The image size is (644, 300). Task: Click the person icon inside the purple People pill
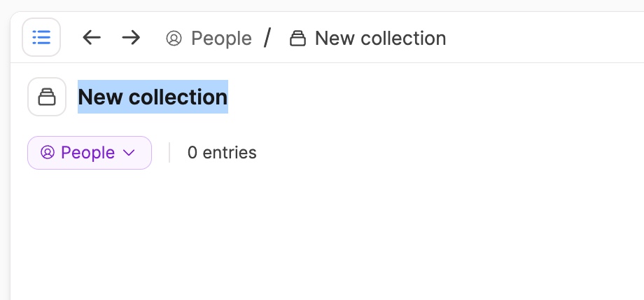[x=48, y=153]
